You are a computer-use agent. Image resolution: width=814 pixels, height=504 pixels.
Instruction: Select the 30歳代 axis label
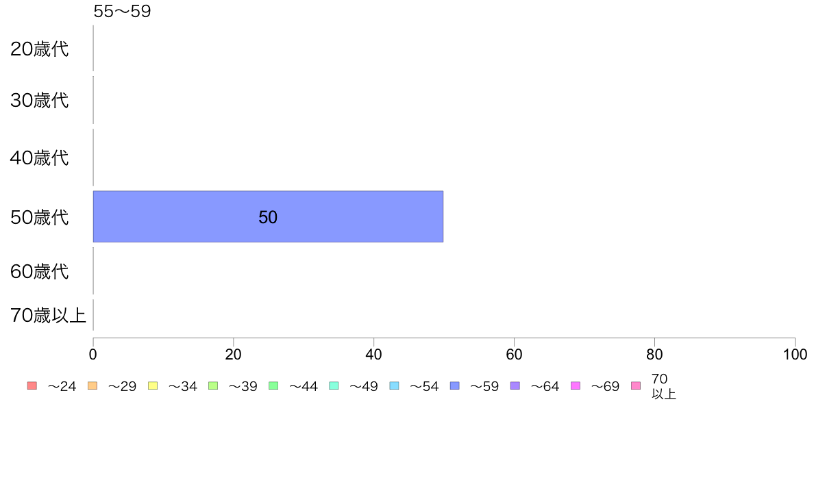(x=40, y=100)
